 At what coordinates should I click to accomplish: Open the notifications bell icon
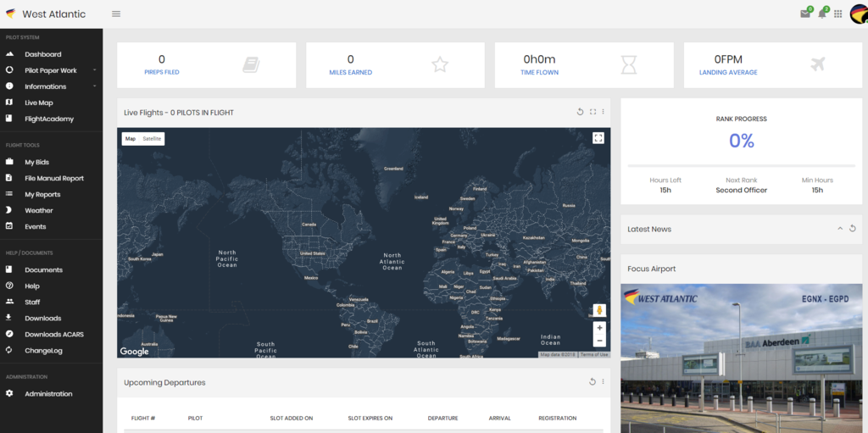point(821,14)
